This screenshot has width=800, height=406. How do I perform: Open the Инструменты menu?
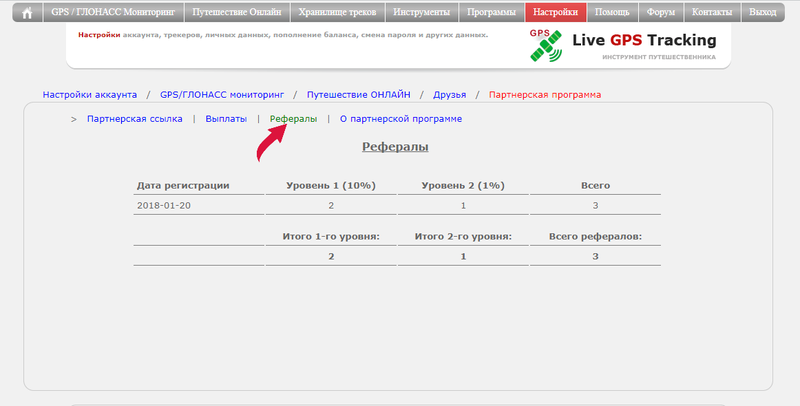[421, 13]
